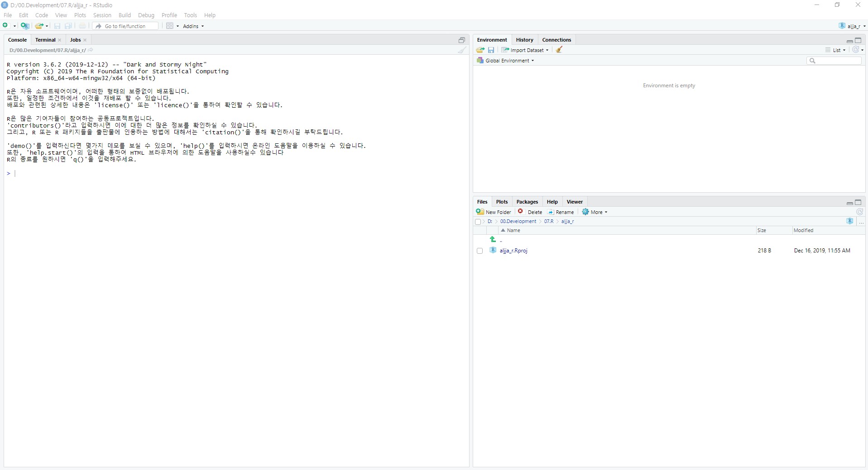Open an existing file with folder icon
The width and height of the screenshot is (868, 470).
click(39, 26)
